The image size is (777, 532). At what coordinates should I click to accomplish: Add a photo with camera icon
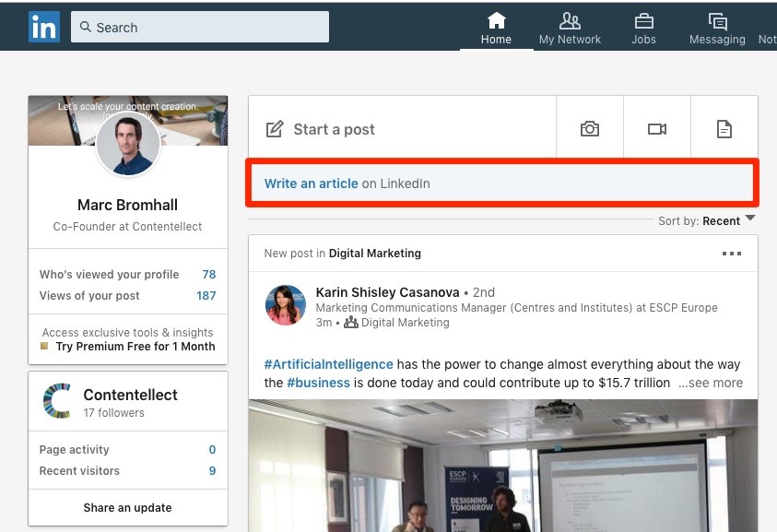(590, 129)
